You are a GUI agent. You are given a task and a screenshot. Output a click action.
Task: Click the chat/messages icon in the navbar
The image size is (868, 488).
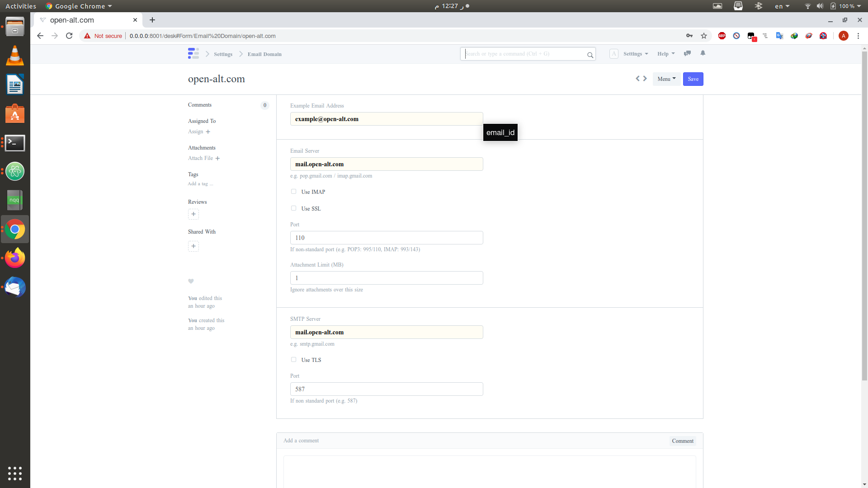click(687, 53)
